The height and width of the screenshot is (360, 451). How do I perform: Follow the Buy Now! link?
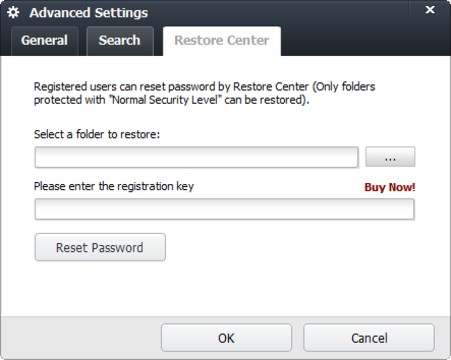[390, 187]
